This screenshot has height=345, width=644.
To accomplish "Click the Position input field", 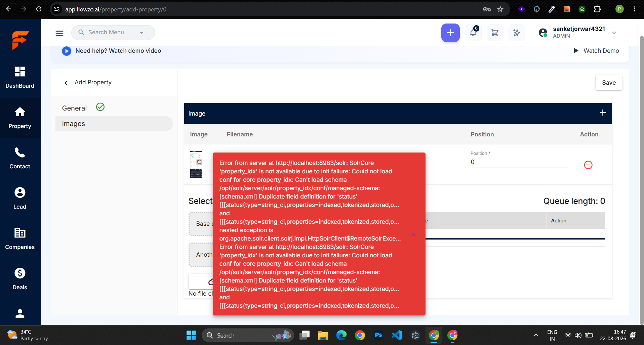I will tap(519, 162).
